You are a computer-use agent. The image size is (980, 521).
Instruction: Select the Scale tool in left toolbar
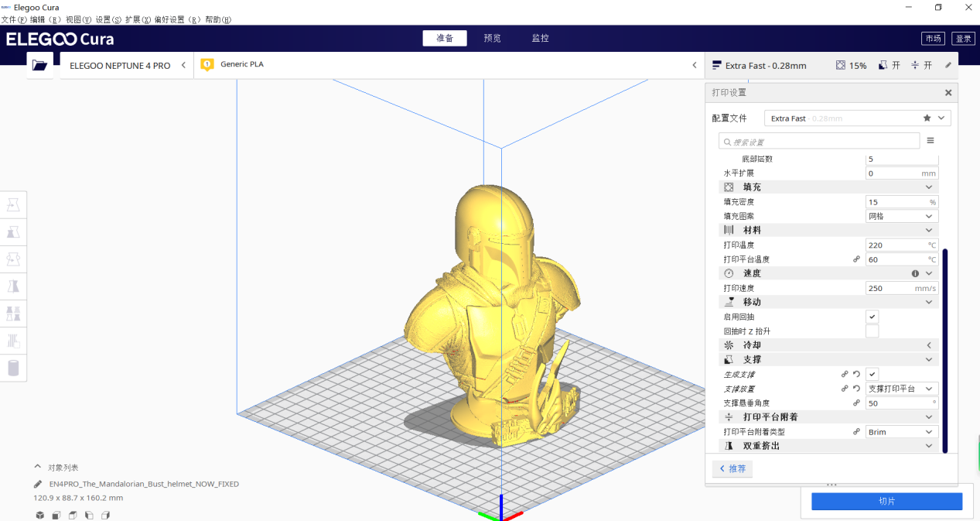13,232
